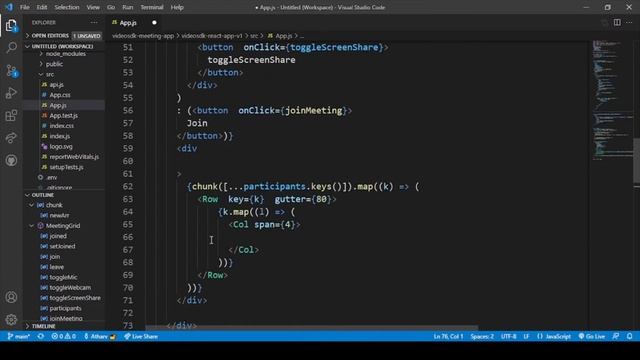
Task: Change indentation via Spaces: 2
Action: click(482, 336)
